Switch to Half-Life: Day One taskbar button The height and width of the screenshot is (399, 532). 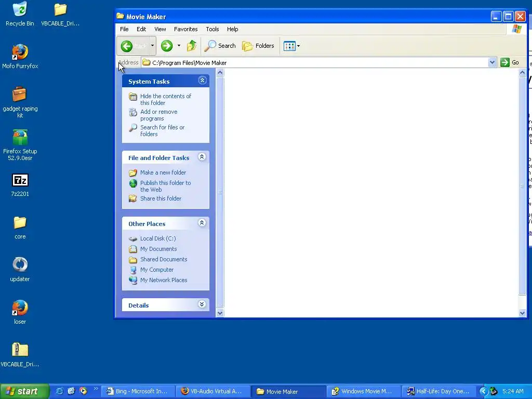tap(438, 392)
